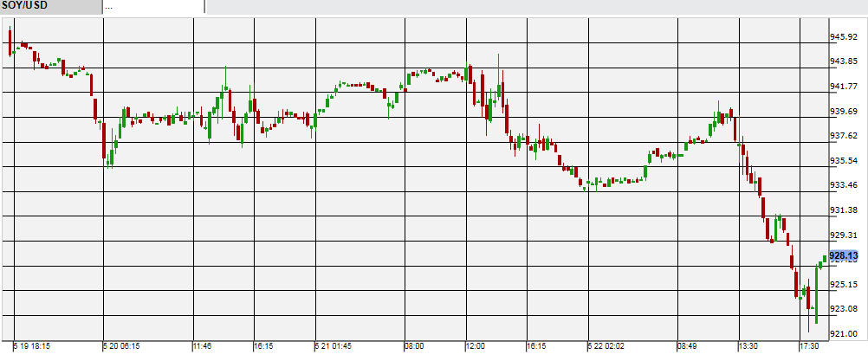Viewport: 868px width, 361px height.
Task: Click the 931.38 price axis label
Action: pyautogui.click(x=845, y=210)
